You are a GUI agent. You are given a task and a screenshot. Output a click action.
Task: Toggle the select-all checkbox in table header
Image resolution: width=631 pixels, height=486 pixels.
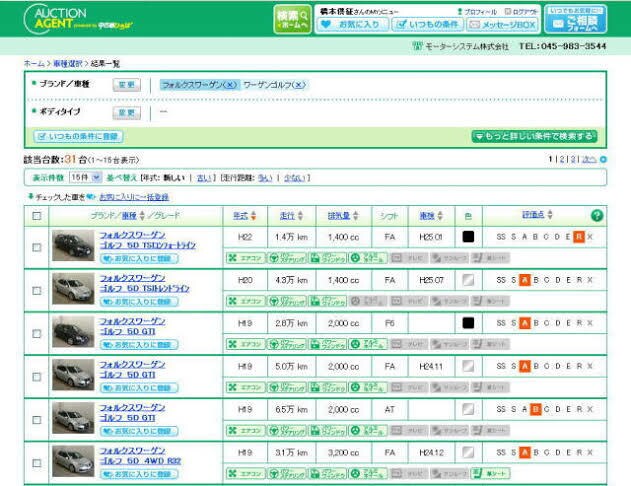(37, 216)
